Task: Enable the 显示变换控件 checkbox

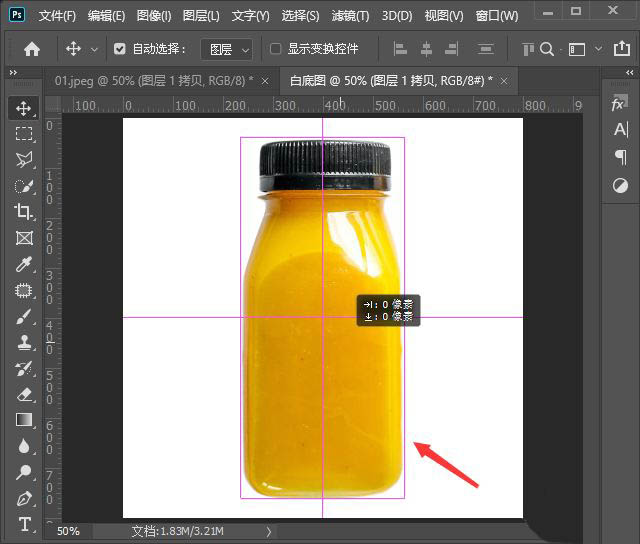Action: (x=276, y=49)
